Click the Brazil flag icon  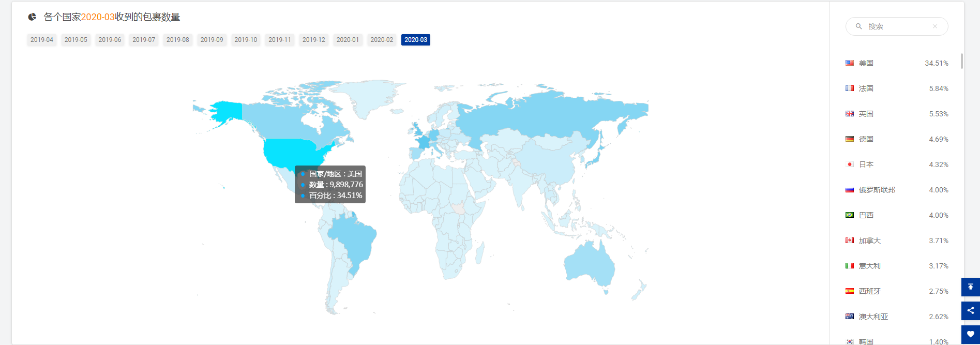click(849, 215)
